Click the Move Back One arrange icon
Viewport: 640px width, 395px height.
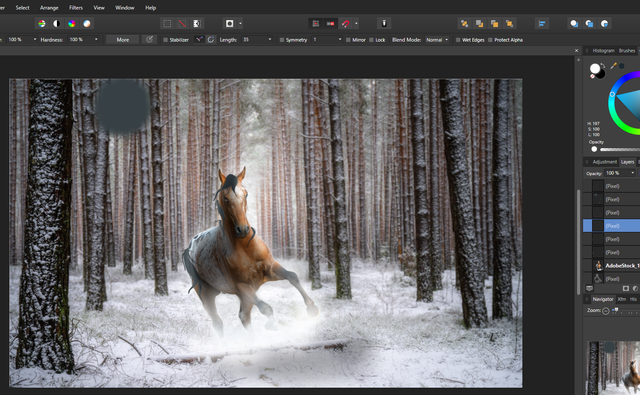480,24
